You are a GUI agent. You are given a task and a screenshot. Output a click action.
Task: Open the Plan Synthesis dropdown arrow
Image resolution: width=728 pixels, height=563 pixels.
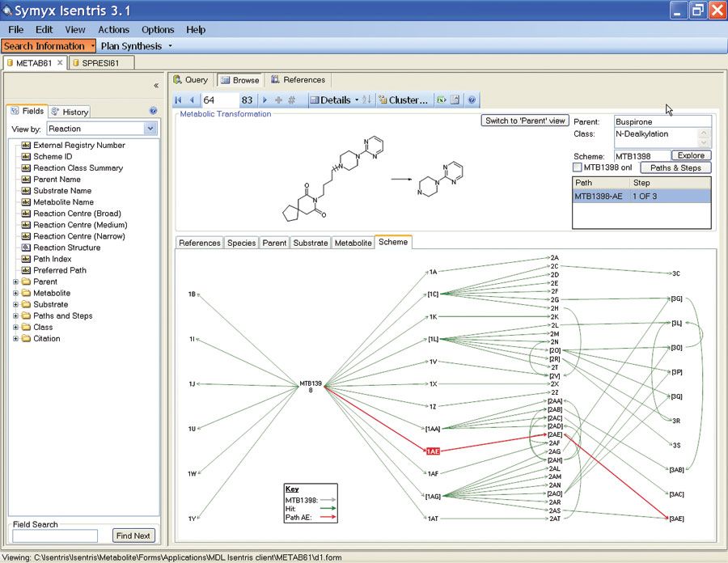coord(170,46)
